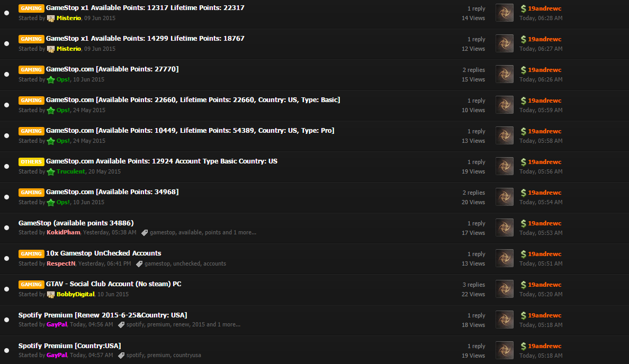The image size is (629, 364).
Task: Click GAMING tag on 12317 points thread
Action: (x=31, y=8)
